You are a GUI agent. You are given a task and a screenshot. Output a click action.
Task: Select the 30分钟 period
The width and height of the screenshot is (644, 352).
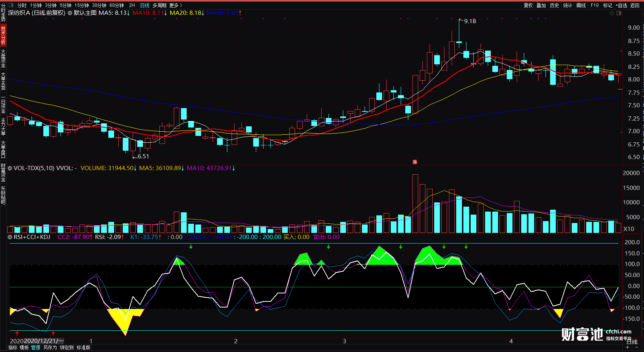coord(99,5)
